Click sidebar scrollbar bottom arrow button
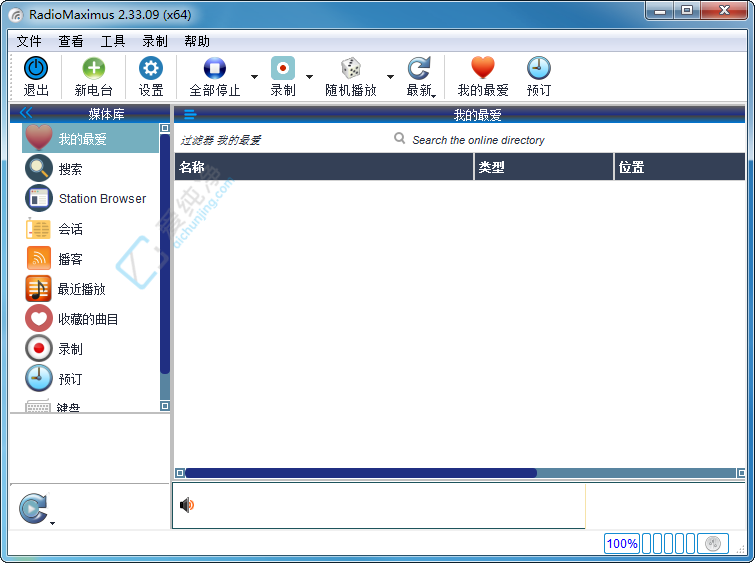 pyautogui.click(x=165, y=406)
